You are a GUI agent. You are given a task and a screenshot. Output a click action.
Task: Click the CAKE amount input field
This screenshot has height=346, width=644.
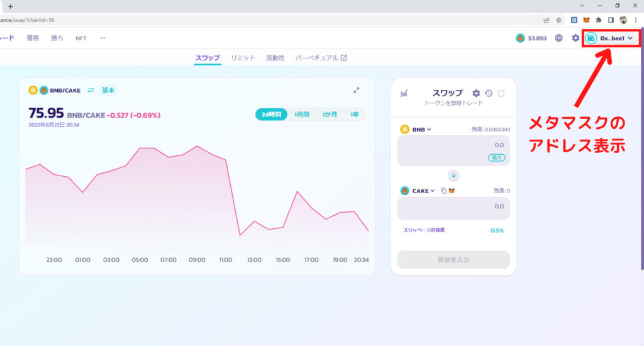pos(453,208)
